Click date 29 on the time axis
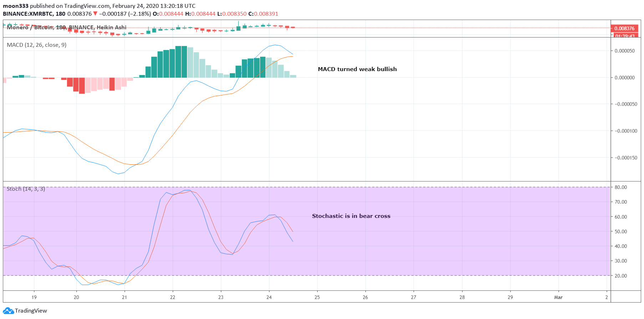The image size is (644, 319). pyautogui.click(x=510, y=297)
